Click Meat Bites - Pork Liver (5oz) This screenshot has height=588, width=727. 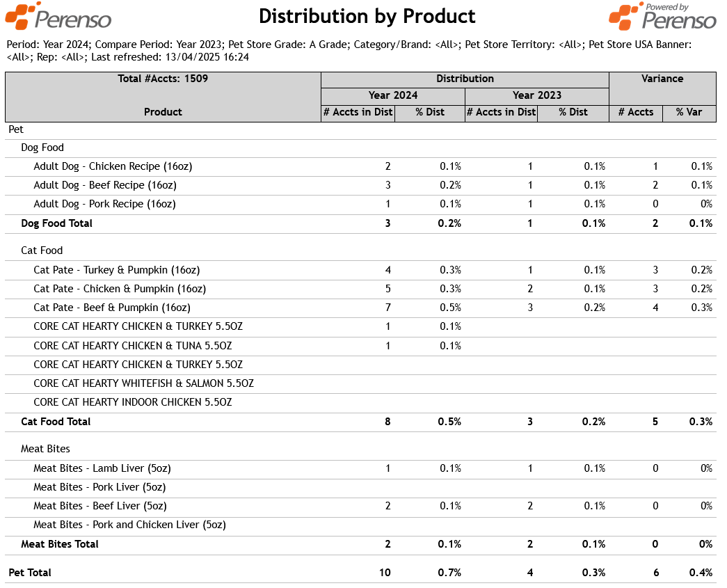[x=99, y=487]
